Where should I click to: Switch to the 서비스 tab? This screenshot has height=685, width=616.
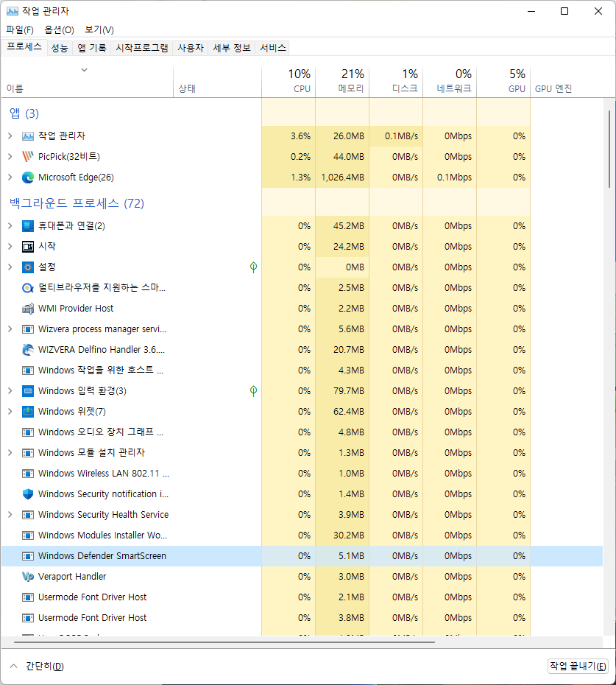click(x=273, y=48)
